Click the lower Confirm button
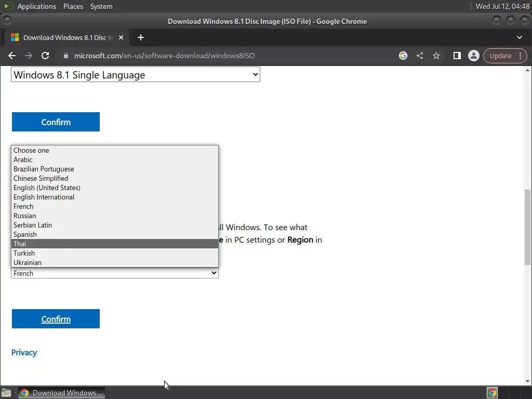The height and width of the screenshot is (399, 532). click(56, 319)
